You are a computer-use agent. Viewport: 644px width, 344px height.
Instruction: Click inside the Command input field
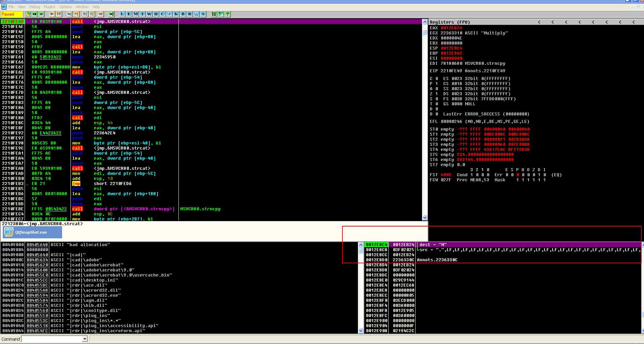(52, 339)
